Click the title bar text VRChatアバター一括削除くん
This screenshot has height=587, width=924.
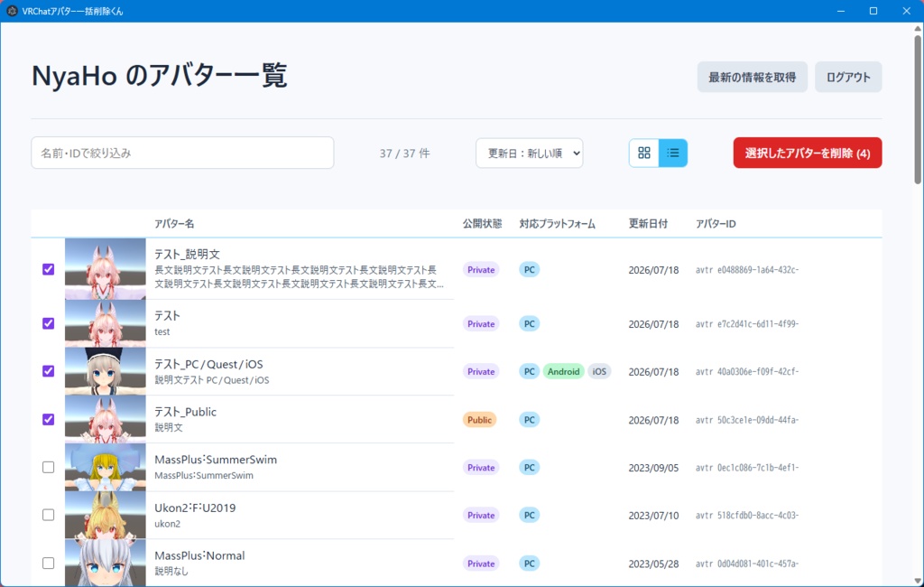coord(72,11)
